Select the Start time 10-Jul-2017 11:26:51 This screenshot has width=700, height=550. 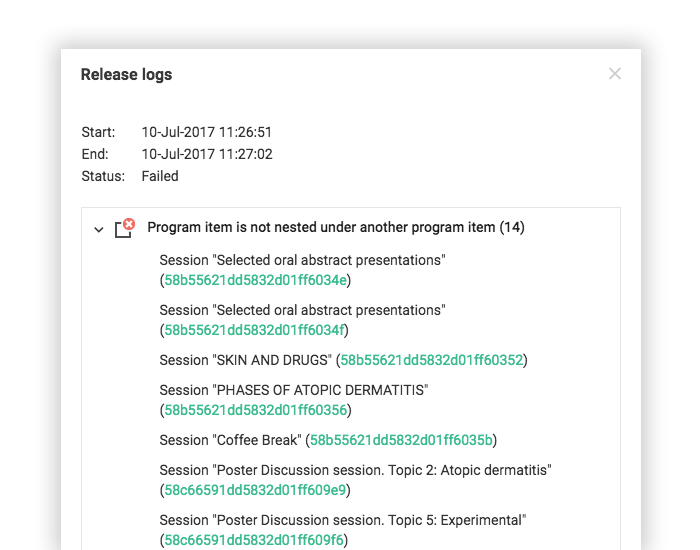click(207, 132)
